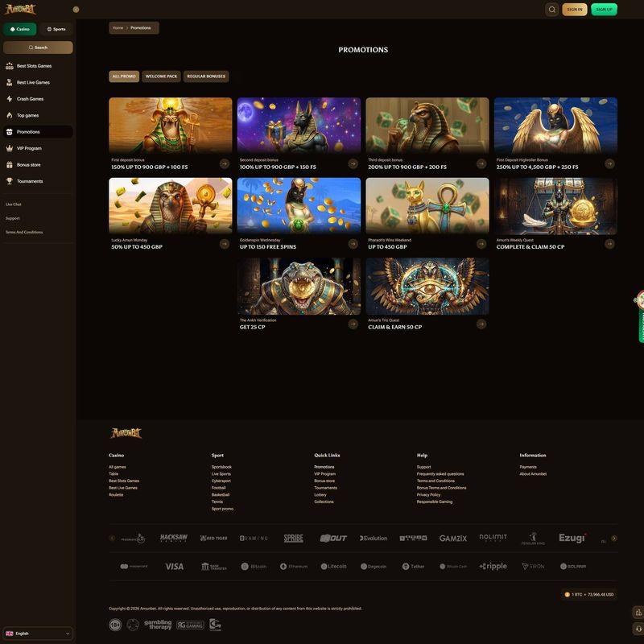Click the Home breadcrumb link
Image resolution: width=644 pixels, height=644 pixels.
coord(118,28)
